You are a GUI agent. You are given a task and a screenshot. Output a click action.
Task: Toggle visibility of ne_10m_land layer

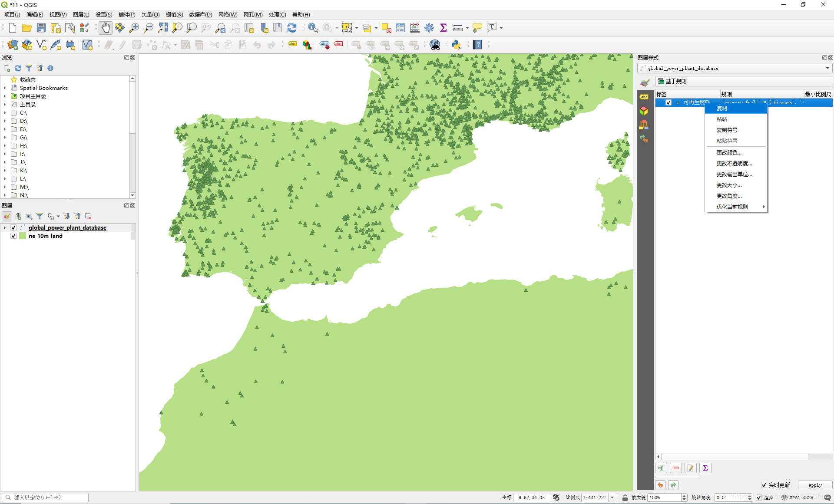click(13, 236)
